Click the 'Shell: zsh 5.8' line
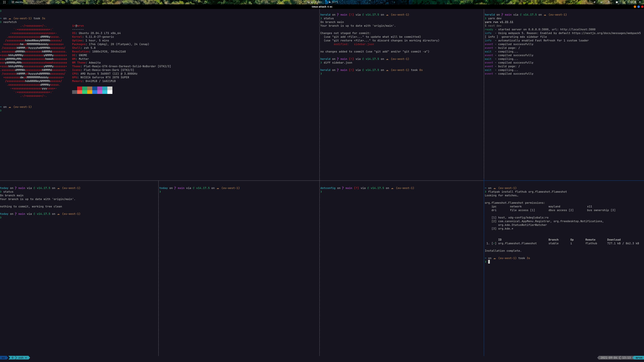644x362 pixels. coord(84,48)
